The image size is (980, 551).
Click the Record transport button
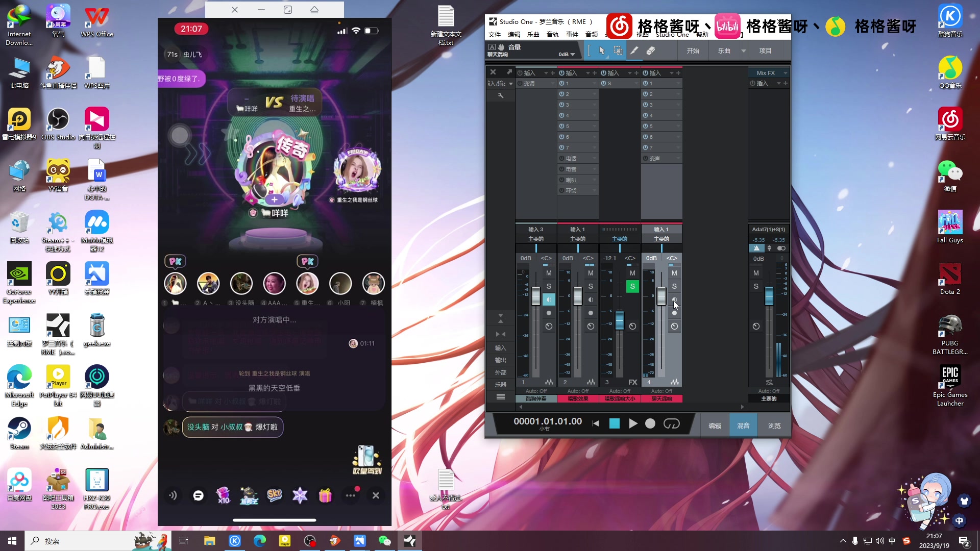[x=650, y=423]
